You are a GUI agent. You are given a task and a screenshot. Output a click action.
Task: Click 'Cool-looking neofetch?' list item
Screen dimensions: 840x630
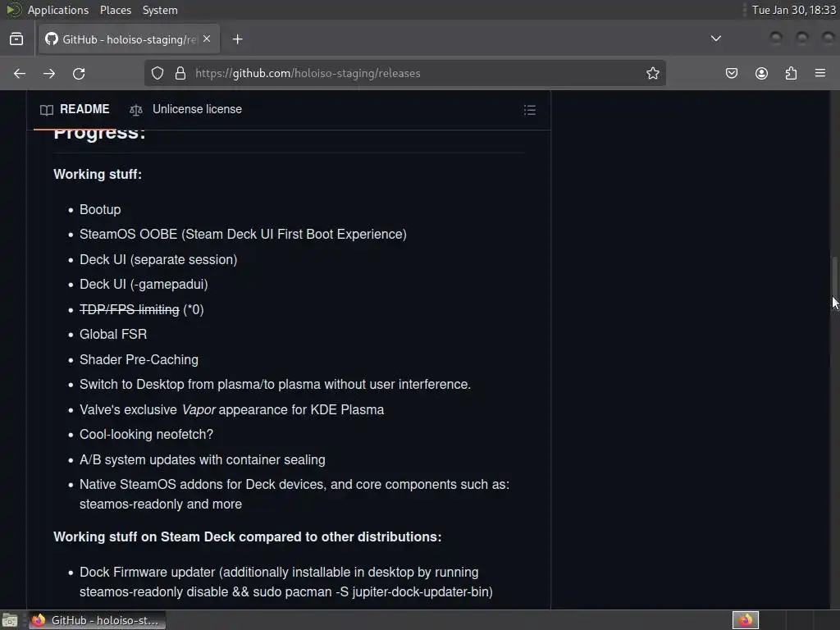click(x=146, y=435)
